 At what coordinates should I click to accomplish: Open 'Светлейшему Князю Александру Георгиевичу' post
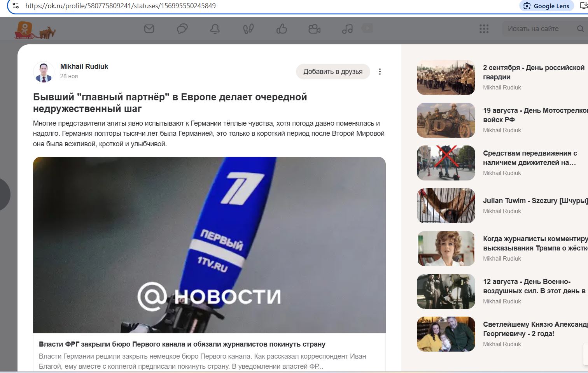coord(535,329)
